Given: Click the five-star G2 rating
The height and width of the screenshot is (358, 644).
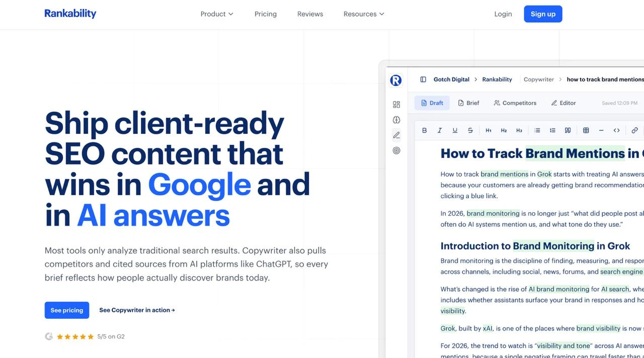Looking at the screenshot, I should (x=75, y=337).
